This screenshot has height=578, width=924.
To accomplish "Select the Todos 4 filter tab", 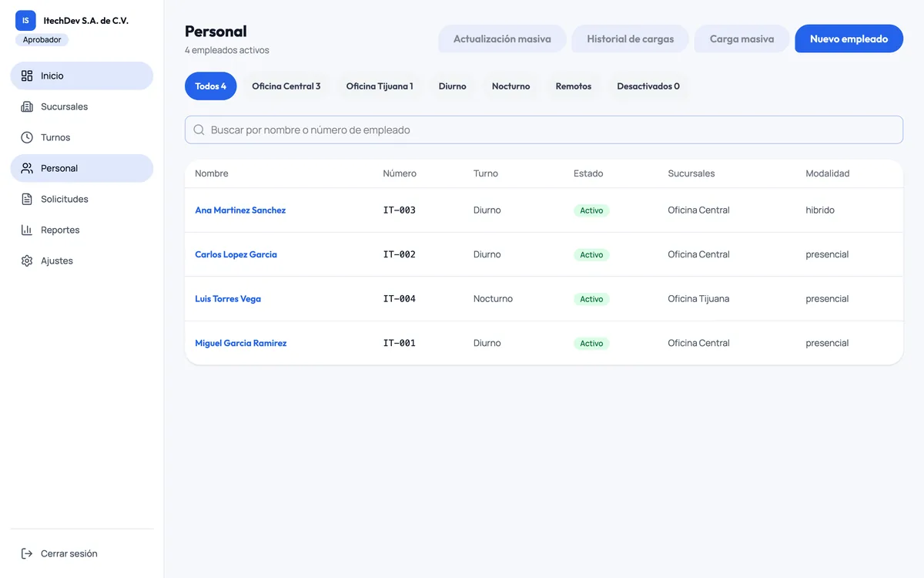I will coord(211,86).
